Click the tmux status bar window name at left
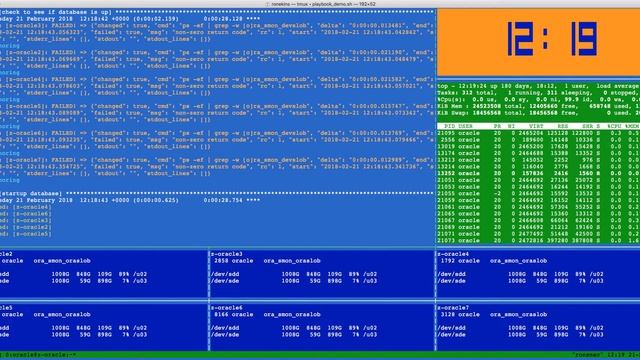Viewport: 640px width, 360px height. click(38, 355)
